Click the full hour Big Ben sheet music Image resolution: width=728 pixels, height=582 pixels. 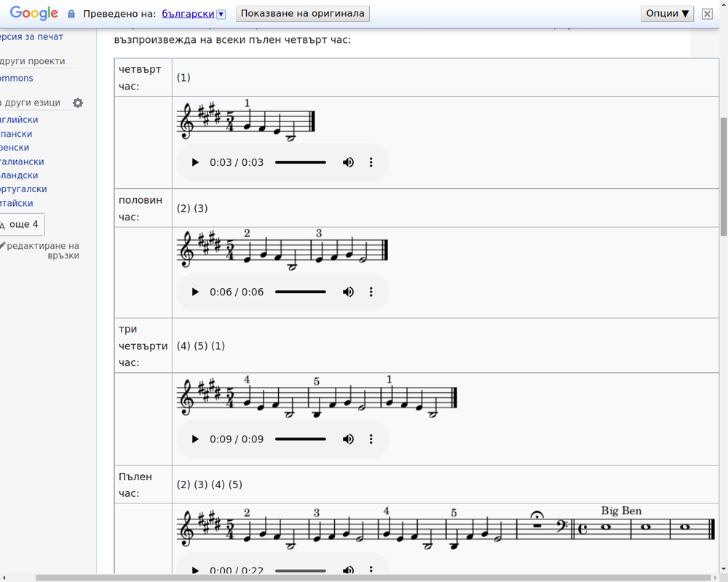coord(446,528)
